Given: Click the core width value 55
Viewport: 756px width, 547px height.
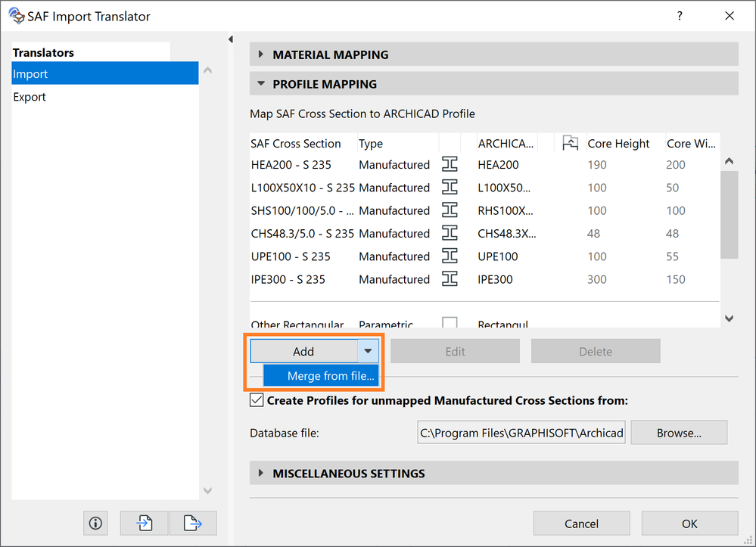Looking at the screenshot, I should point(672,256).
